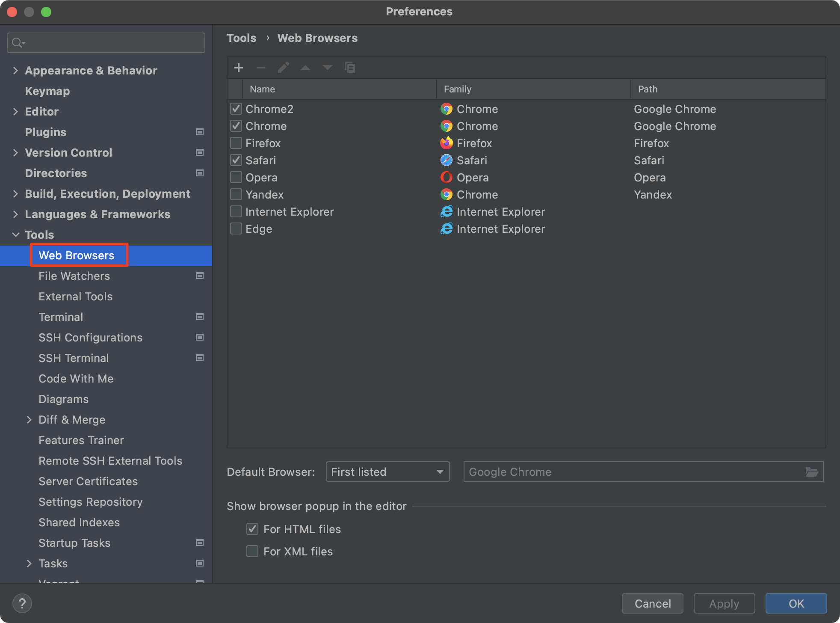
Task: Click the folder browse icon in path field
Action: (811, 472)
